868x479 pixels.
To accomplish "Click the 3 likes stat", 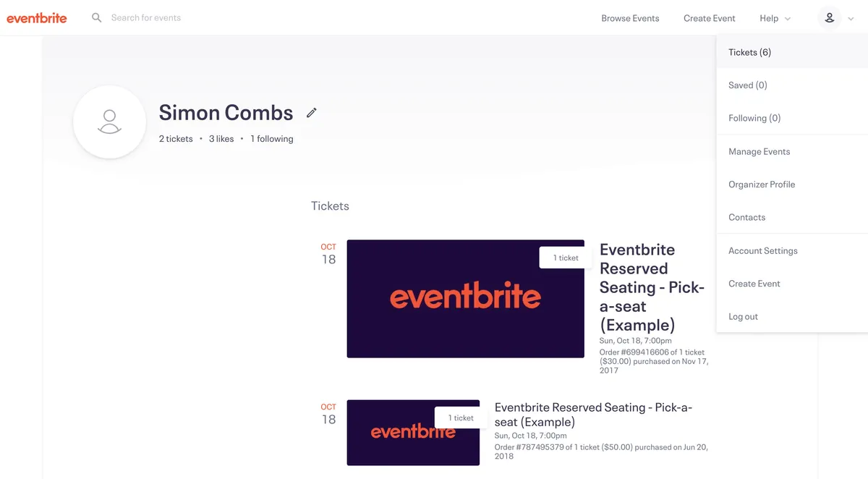I will click(221, 139).
